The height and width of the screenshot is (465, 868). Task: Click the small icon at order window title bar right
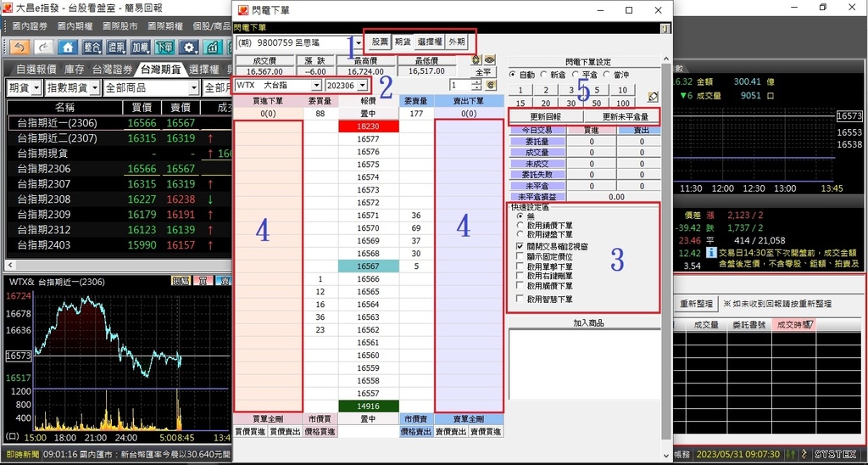[665, 27]
